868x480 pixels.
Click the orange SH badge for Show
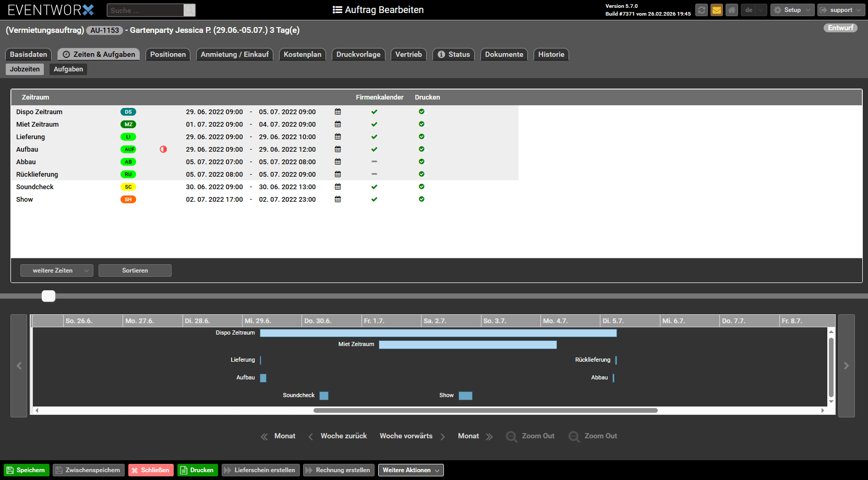(128, 200)
